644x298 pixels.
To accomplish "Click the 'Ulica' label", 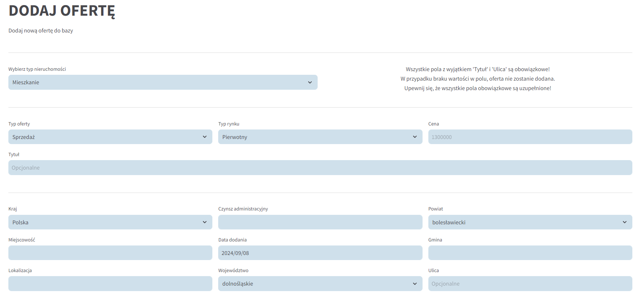I will click(433, 270).
